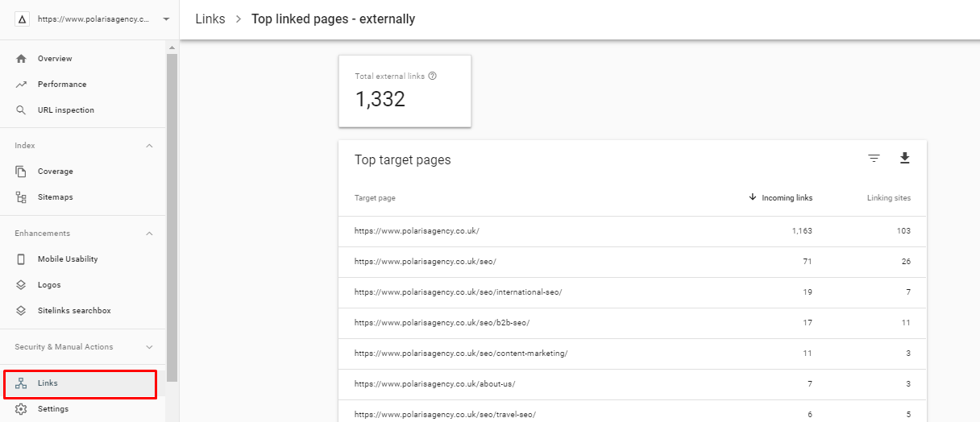Click the Mobile Usability phone icon
Image resolution: width=980 pixels, height=422 pixels.
pyautogui.click(x=21, y=259)
